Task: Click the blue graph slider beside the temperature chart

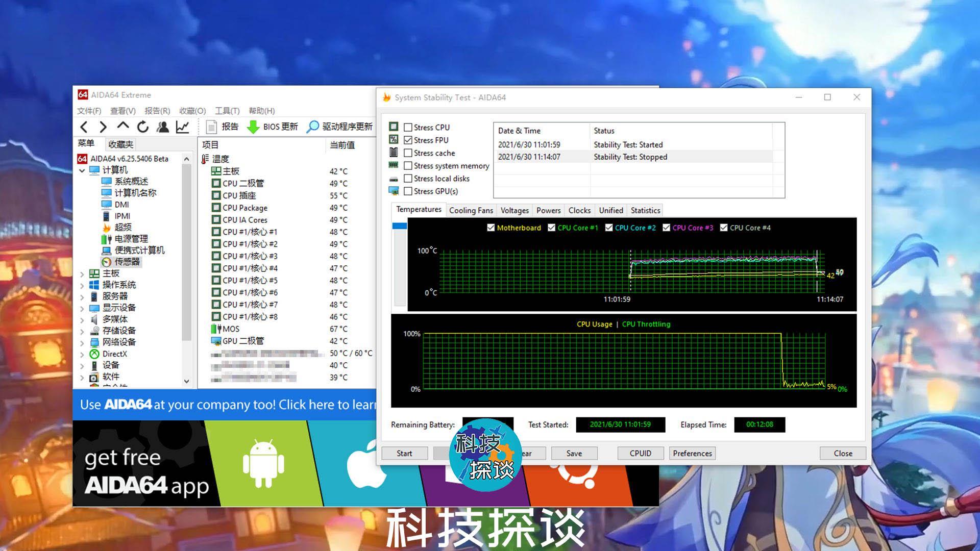Action: 399,226
